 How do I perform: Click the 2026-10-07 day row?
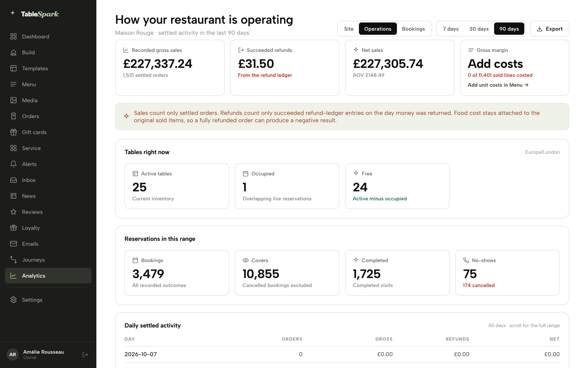coord(342,355)
